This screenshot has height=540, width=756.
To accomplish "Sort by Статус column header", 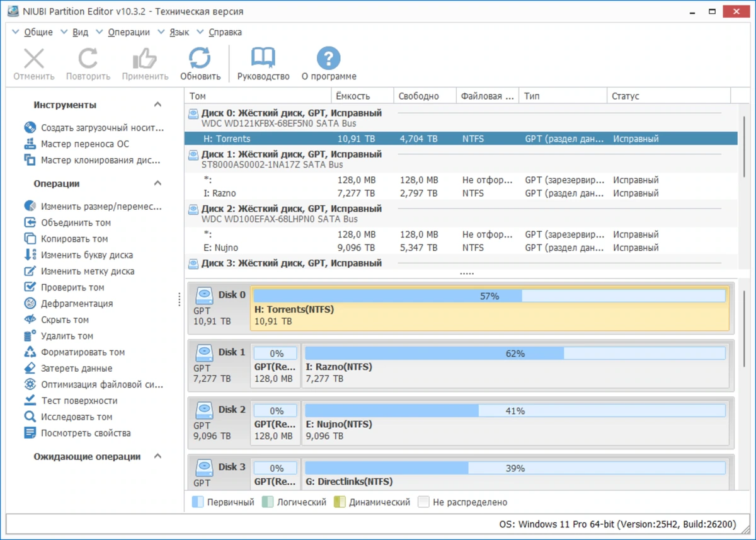I will (669, 96).
